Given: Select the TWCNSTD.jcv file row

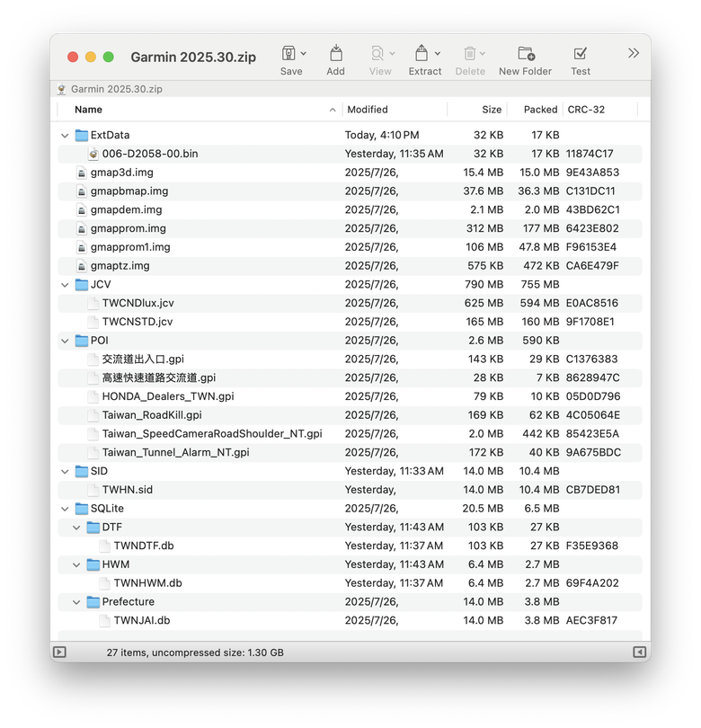Looking at the screenshot, I should (350, 322).
